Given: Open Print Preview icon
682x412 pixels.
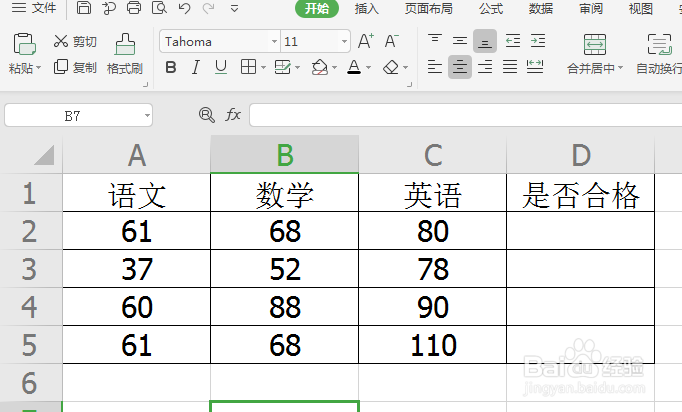Looking at the screenshot, I should [x=159, y=8].
